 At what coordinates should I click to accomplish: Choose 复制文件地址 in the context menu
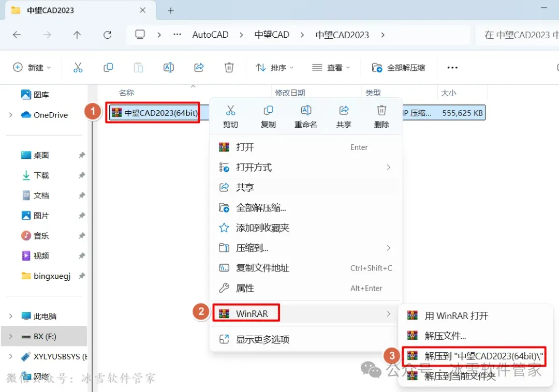[x=305, y=268]
